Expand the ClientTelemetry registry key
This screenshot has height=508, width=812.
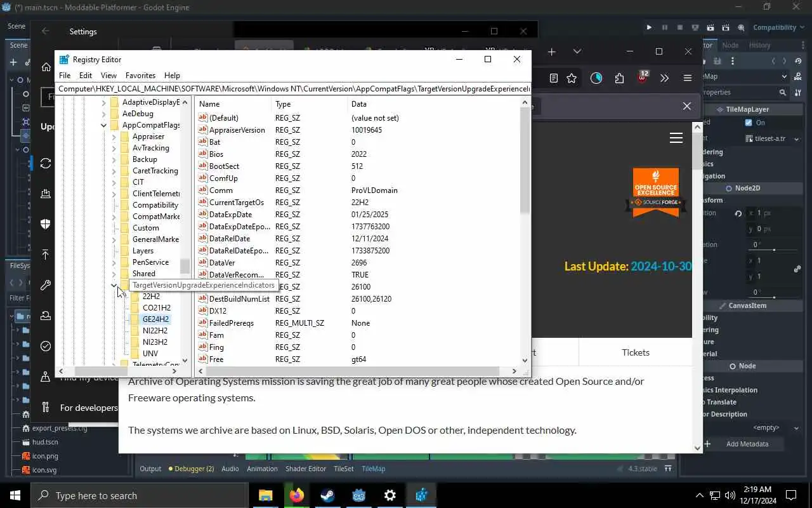point(114,194)
